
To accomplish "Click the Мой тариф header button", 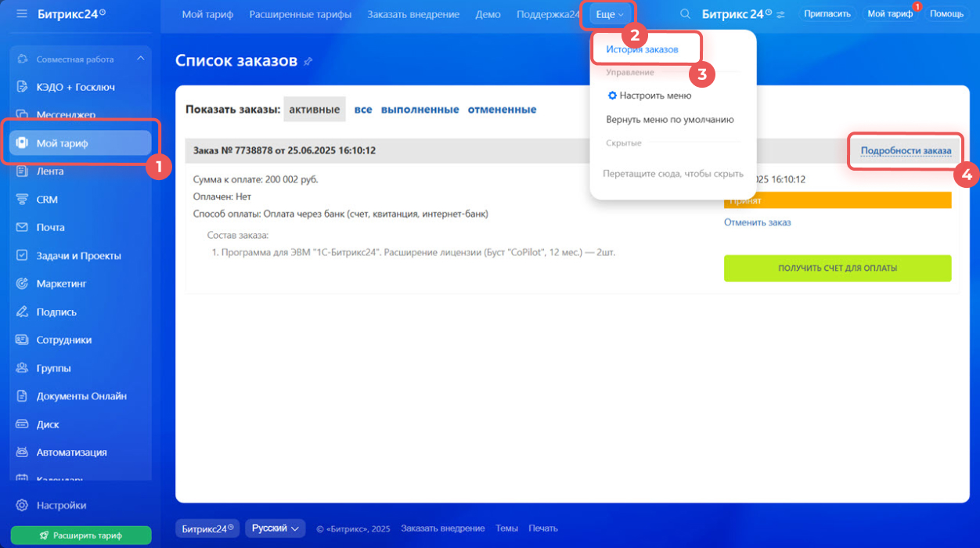I will (890, 14).
